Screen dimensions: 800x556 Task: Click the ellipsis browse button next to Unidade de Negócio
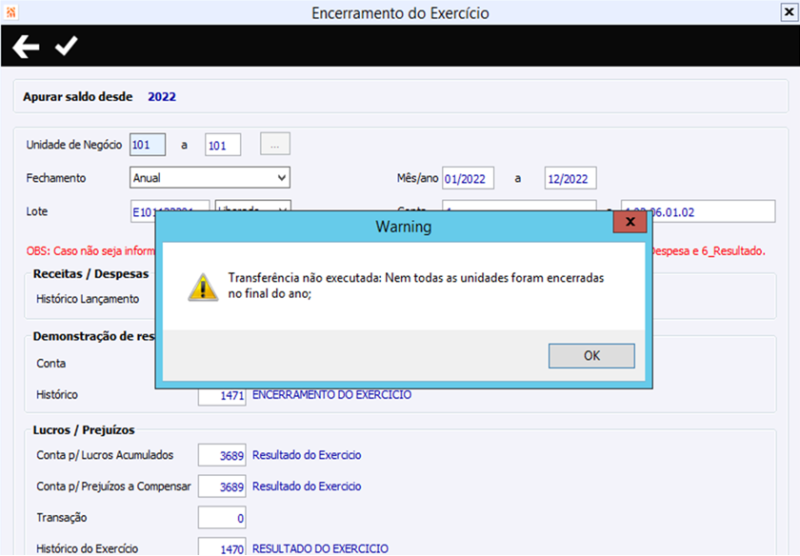[275, 144]
